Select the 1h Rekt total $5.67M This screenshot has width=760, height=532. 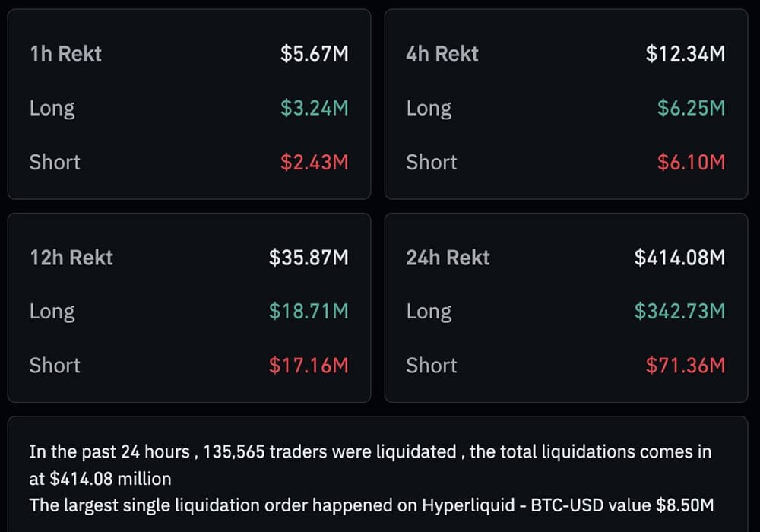314,54
